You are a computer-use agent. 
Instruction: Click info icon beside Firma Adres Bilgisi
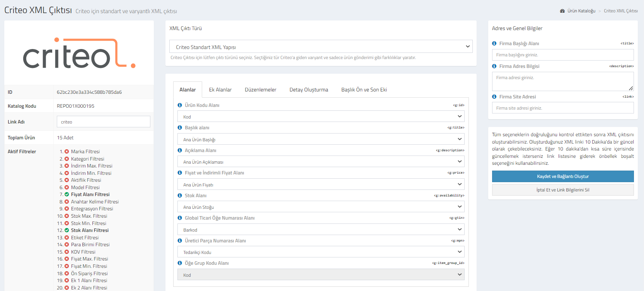[x=494, y=66]
